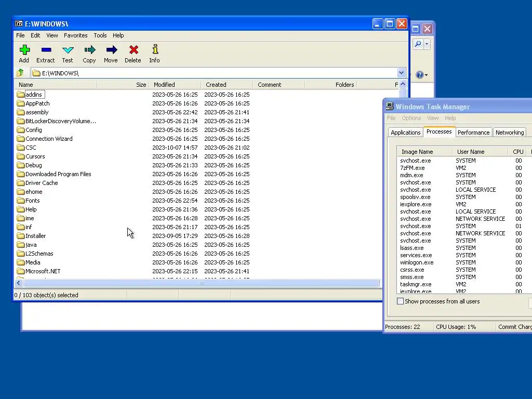The image size is (532, 399).
Task: Open the Favorites menu
Action: 76,35
